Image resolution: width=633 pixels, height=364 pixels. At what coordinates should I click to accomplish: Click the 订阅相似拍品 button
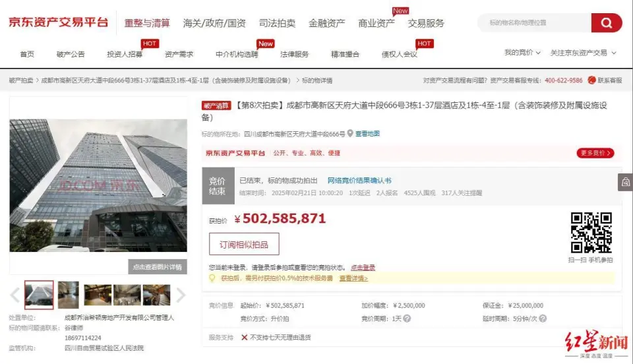244,244
